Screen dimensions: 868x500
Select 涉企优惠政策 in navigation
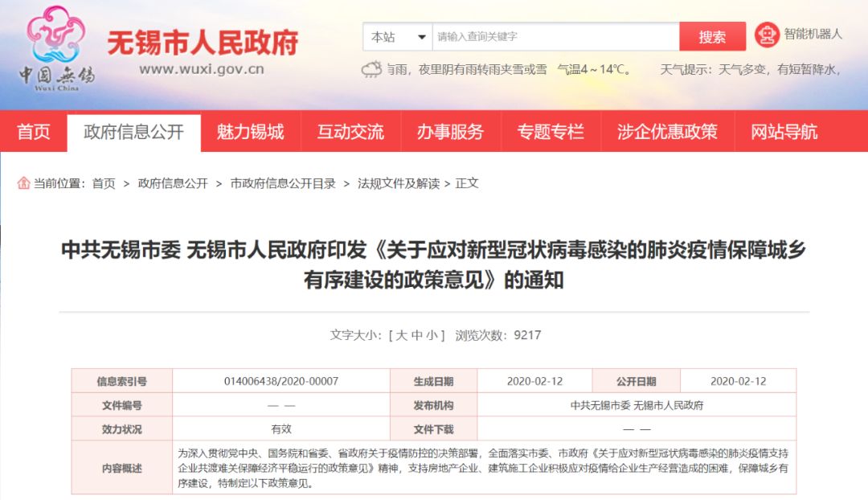click(667, 132)
